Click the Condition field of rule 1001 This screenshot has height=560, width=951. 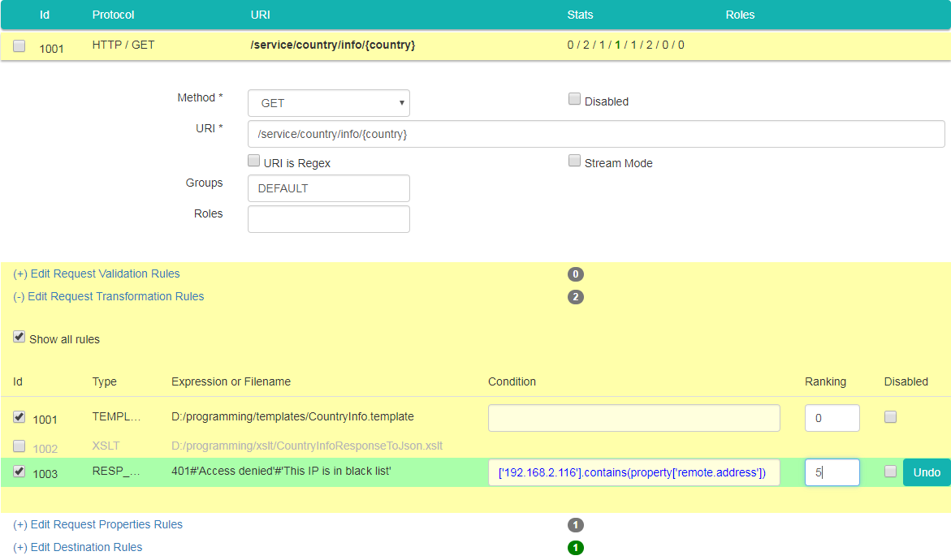pos(633,418)
